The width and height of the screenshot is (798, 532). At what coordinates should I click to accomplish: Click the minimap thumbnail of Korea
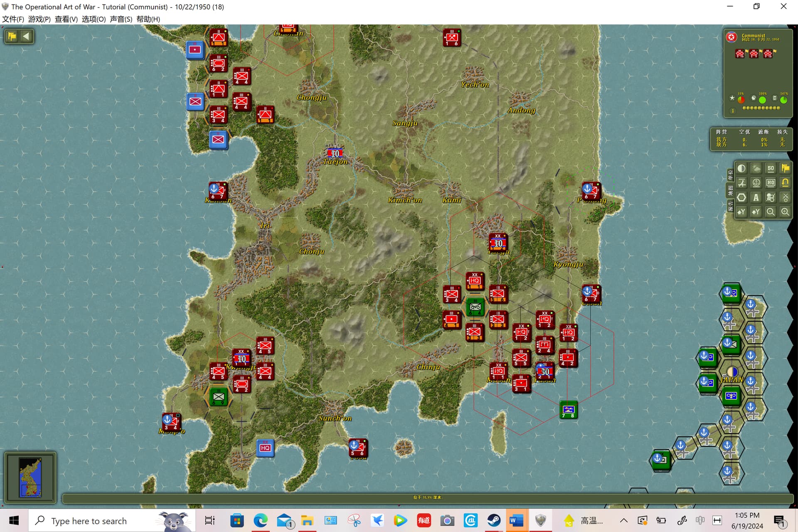click(x=30, y=477)
